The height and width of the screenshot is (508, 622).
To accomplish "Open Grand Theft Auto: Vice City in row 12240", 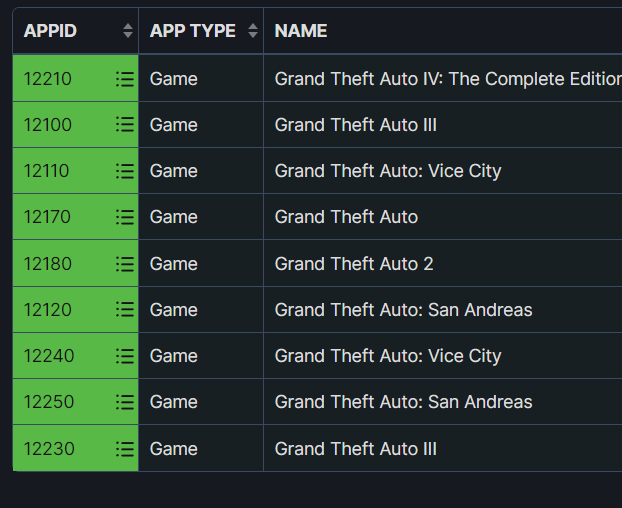I will tap(388, 356).
